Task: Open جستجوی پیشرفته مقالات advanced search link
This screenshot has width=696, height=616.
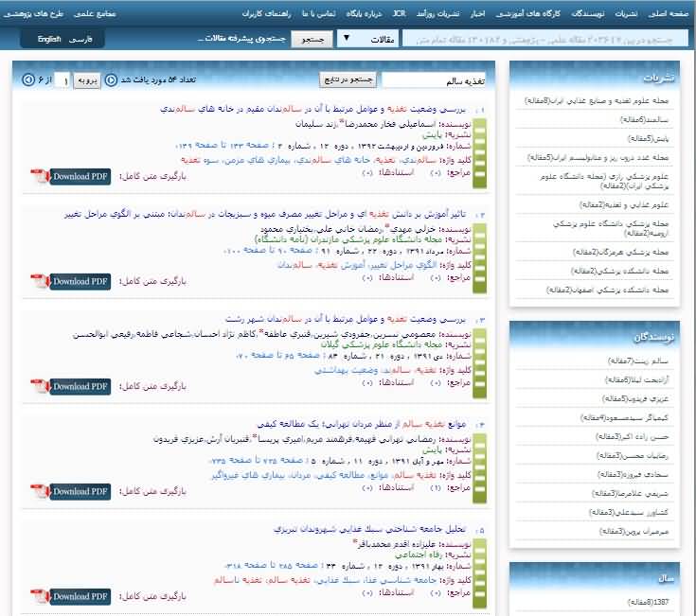Action: pos(241,39)
